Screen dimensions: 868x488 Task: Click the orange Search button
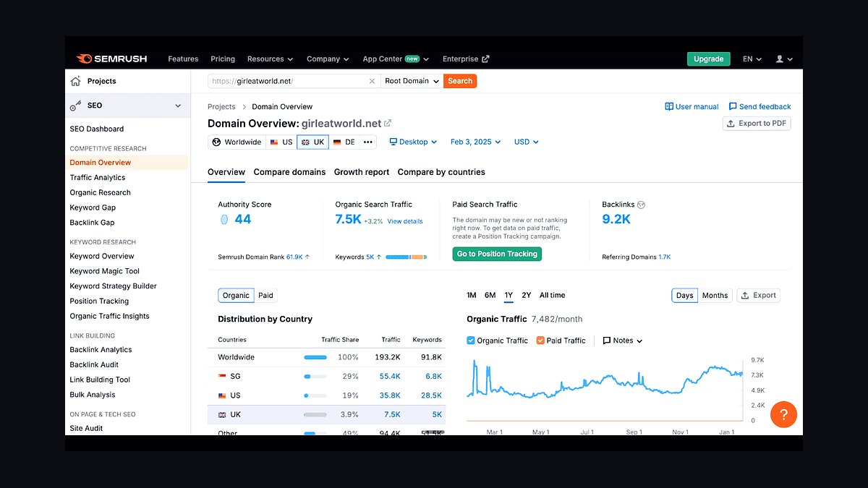tap(460, 81)
